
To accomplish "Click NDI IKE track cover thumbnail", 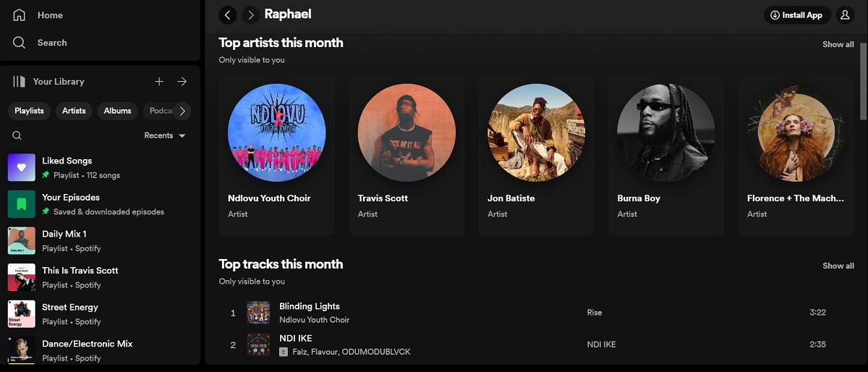I will pyautogui.click(x=258, y=344).
